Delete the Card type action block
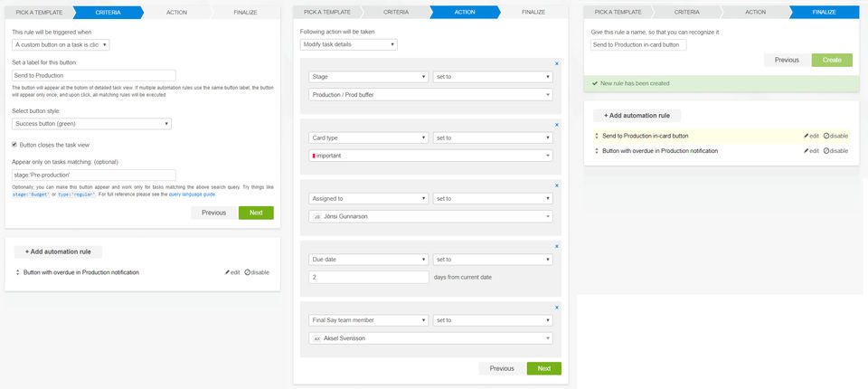Screen dimensions: 868x389 556,124
